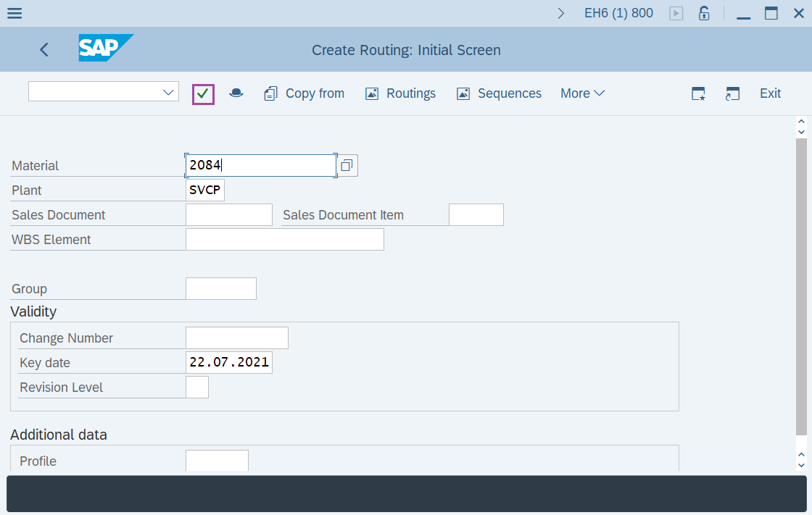Click the generate shortcut icon

(732, 93)
